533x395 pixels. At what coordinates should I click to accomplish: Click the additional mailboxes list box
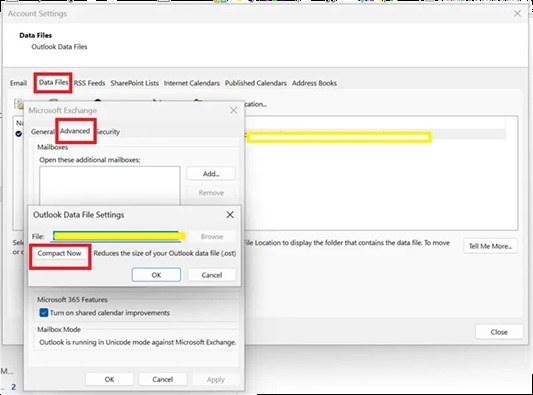(110, 185)
